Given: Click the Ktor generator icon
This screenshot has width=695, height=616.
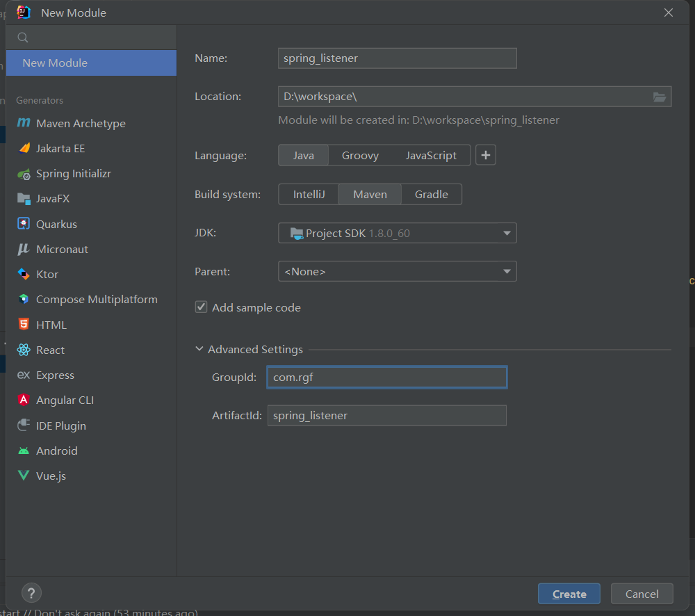Looking at the screenshot, I should [x=24, y=274].
